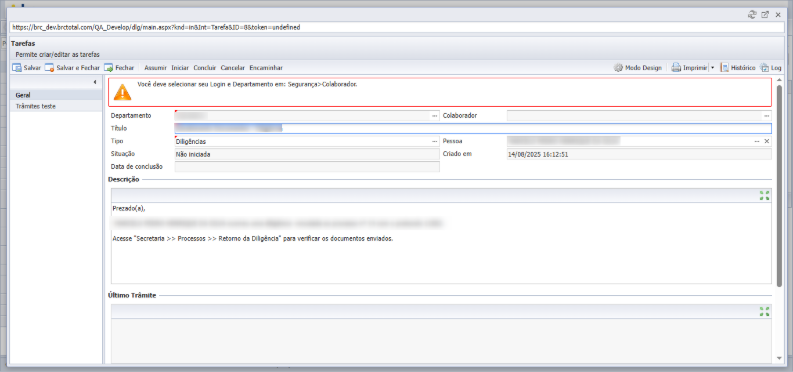Select the Geral tab in the sidebar

[x=56, y=95]
